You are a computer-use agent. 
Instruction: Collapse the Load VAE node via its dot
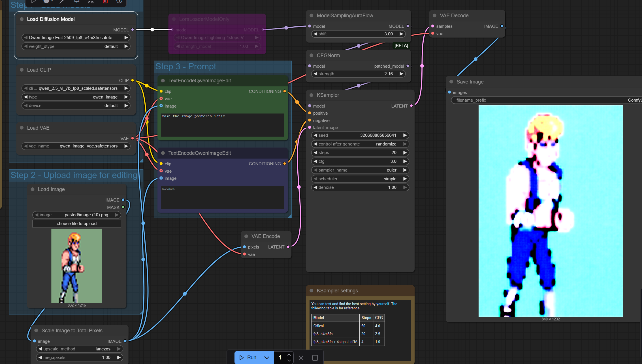[x=22, y=128]
